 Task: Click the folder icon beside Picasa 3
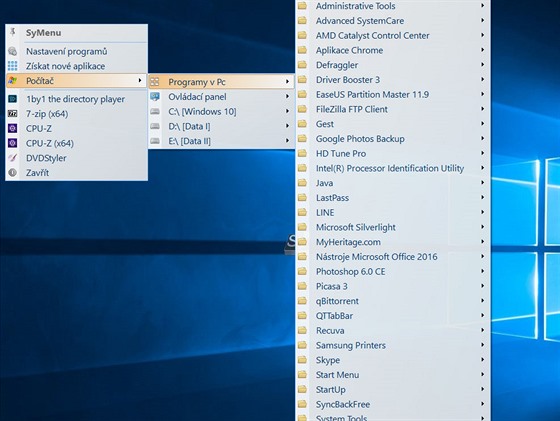302,286
